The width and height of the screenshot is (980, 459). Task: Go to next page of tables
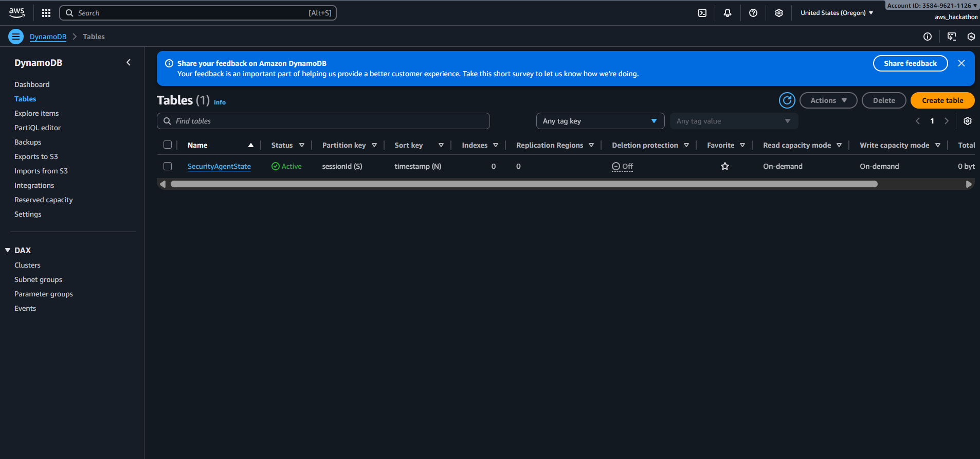pos(947,121)
